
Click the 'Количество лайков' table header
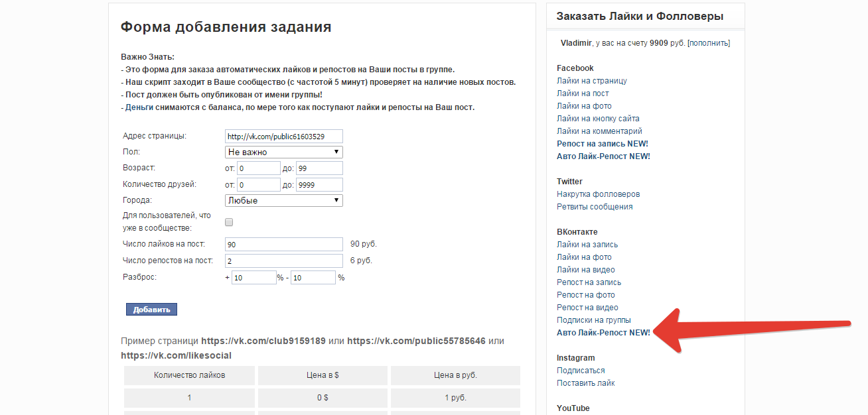(x=189, y=375)
